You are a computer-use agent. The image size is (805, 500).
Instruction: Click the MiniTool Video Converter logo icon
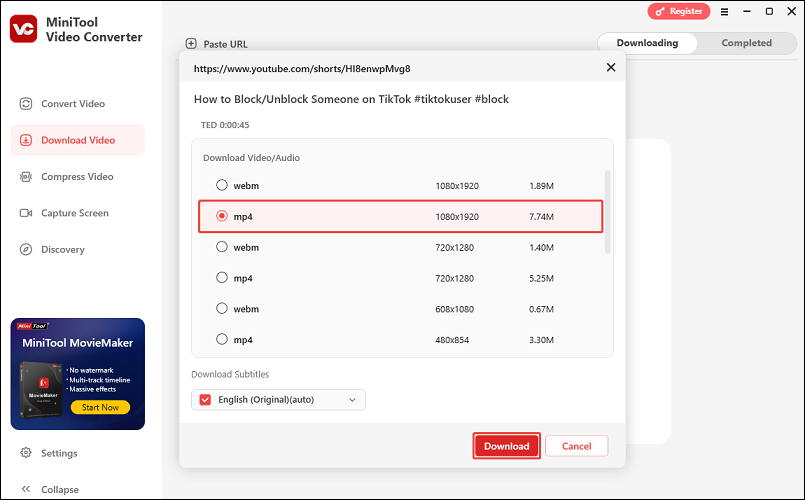click(23, 29)
